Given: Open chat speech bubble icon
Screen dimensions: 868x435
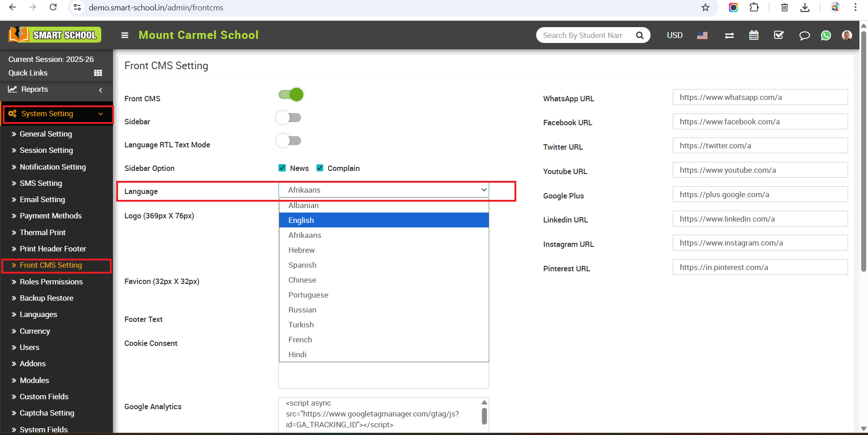Looking at the screenshot, I should (804, 35).
